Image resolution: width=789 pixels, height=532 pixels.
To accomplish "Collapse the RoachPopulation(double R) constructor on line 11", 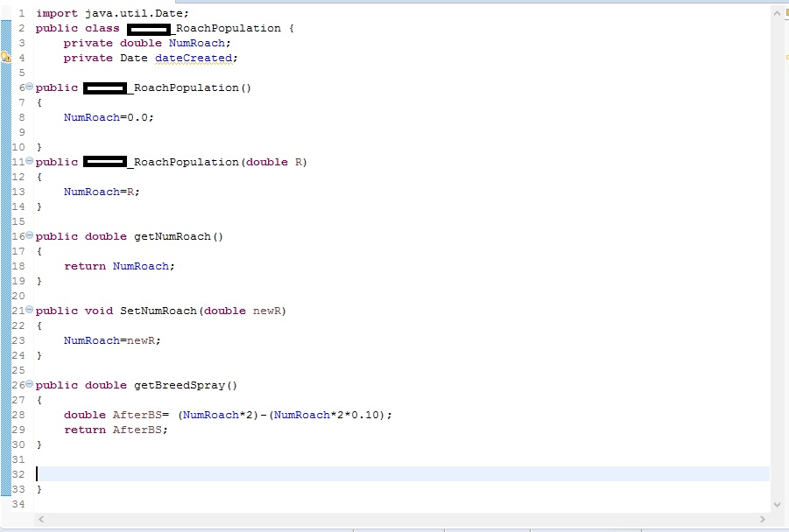I will [x=29, y=161].
